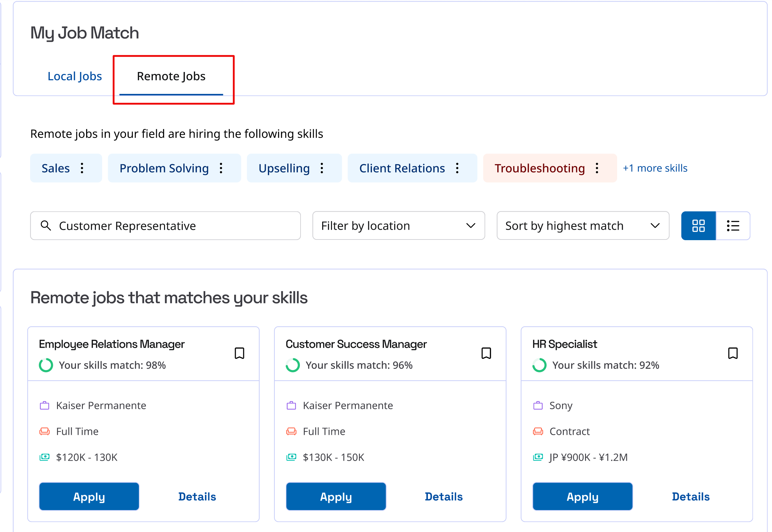Viewport: 772px width, 532px height.
Task: Apply to Employee Relations Manager job
Action: 89,496
